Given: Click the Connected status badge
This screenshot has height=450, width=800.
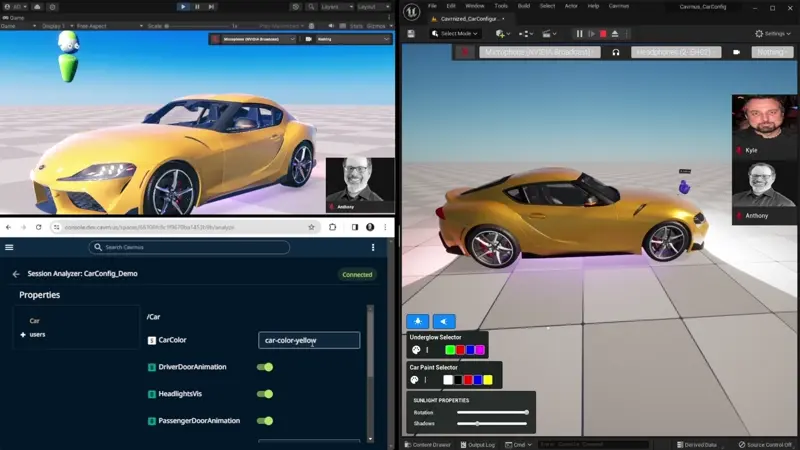Looking at the screenshot, I should coord(357,274).
